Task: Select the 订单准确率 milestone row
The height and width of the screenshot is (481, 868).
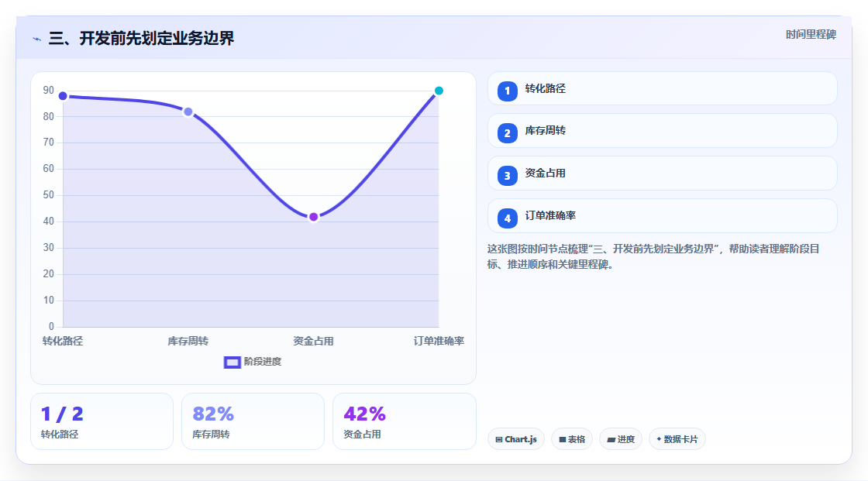Action: (662, 216)
